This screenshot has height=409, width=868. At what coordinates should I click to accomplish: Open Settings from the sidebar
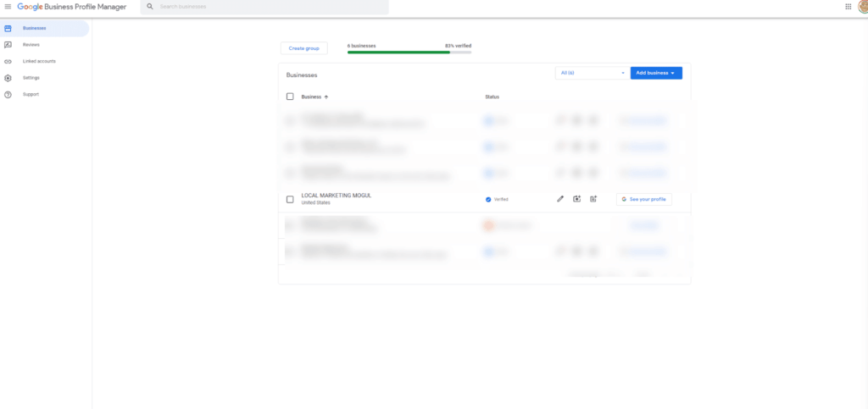(x=31, y=78)
